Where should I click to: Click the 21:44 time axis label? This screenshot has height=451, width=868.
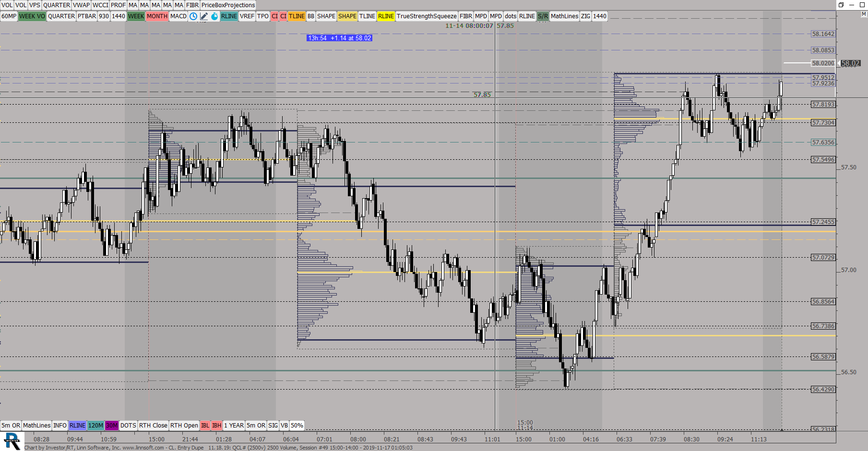(190, 439)
